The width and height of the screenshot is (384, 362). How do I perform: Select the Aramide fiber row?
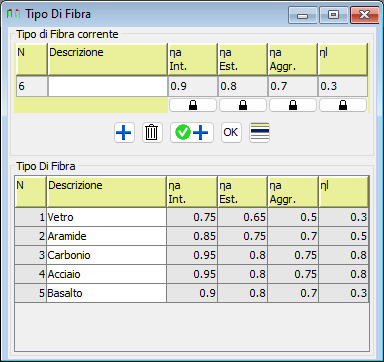[x=192, y=236]
